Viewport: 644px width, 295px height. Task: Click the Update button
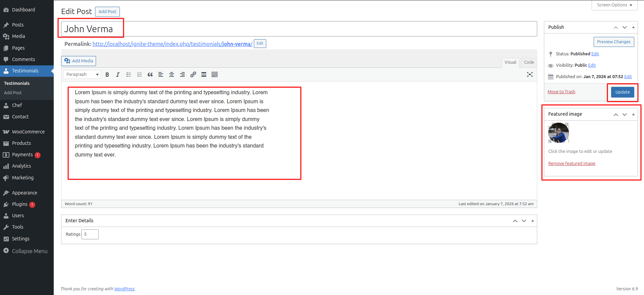622,92
